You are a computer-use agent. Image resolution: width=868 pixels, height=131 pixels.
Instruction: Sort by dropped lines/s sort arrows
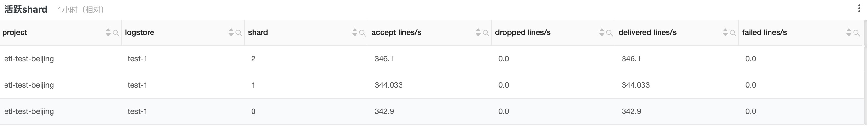click(602, 32)
